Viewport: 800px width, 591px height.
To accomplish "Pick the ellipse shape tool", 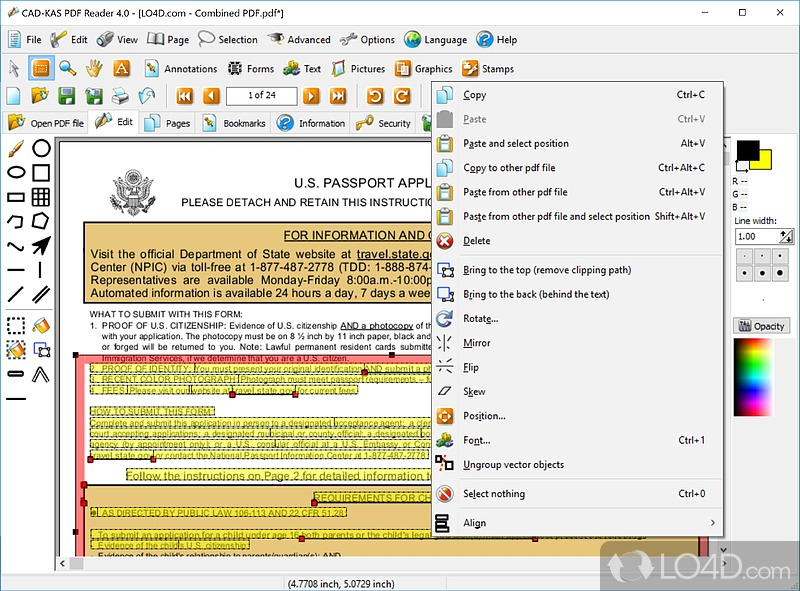I will point(16,173).
